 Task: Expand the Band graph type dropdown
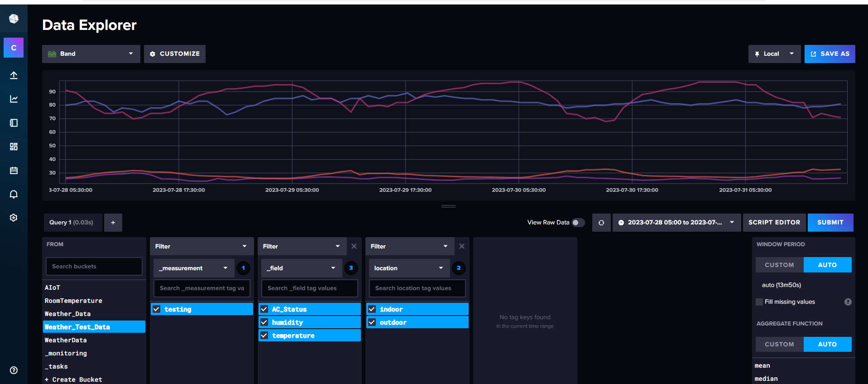pos(91,54)
